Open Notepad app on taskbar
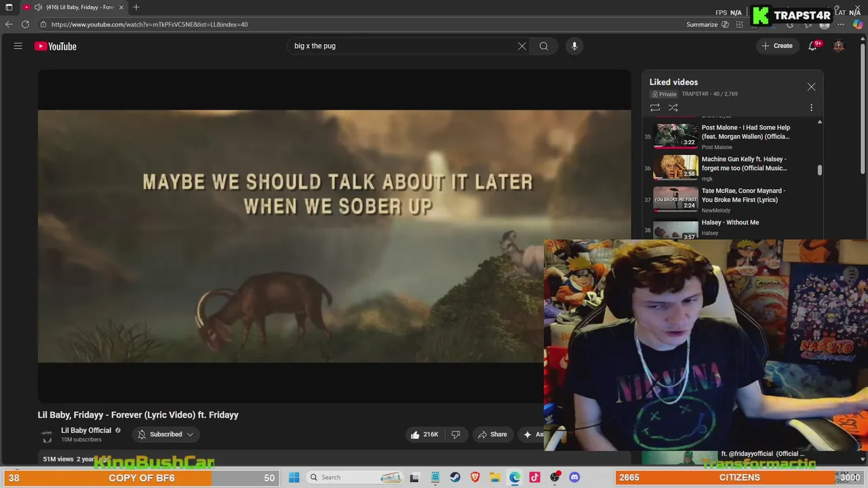The width and height of the screenshot is (868, 488). point(435,477)
